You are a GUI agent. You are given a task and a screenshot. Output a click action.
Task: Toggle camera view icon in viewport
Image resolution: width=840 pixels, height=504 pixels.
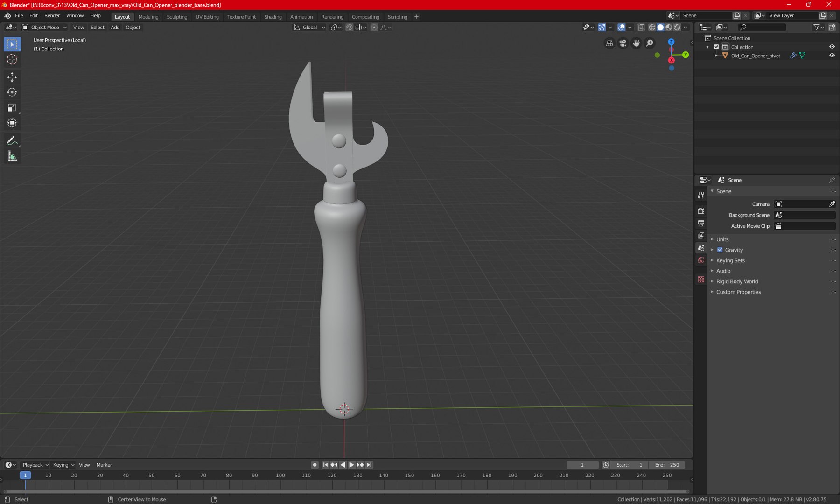pyautogui.click(x=623, y=43)
